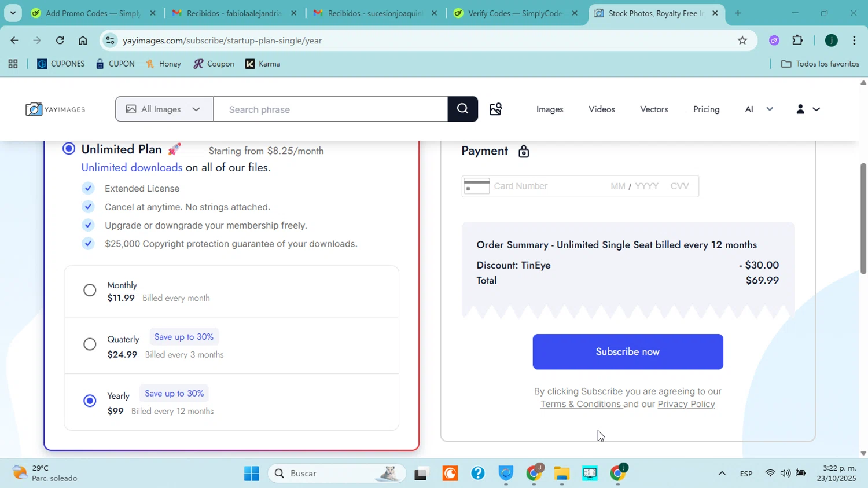Click the Search phrase field
The image size is (868, 488).
(330, 109)
